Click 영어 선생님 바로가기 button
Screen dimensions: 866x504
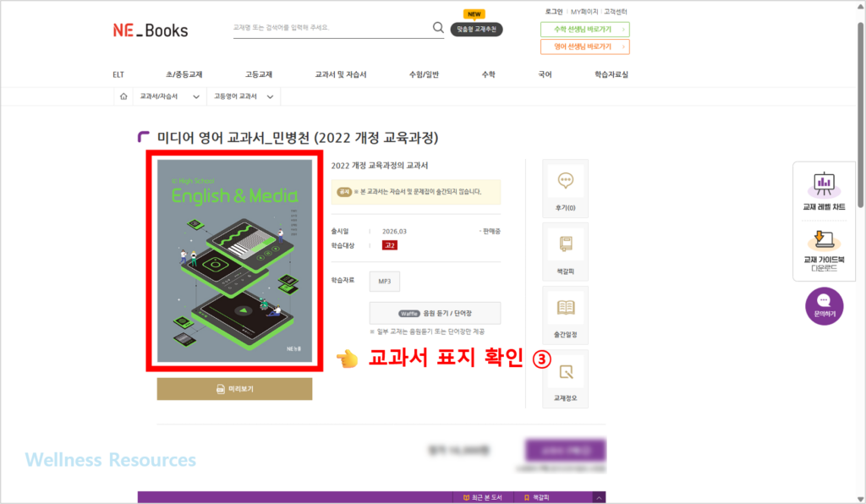(585, 47)
